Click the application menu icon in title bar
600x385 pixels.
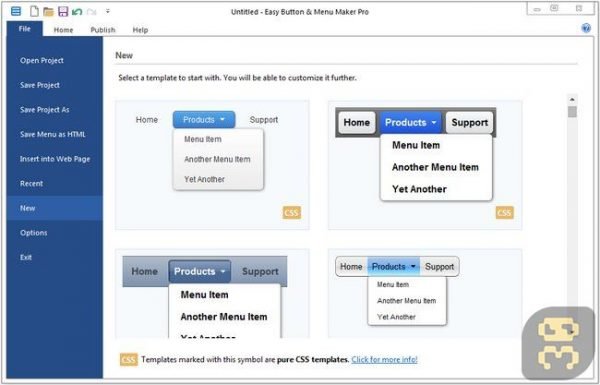[16, 11]
